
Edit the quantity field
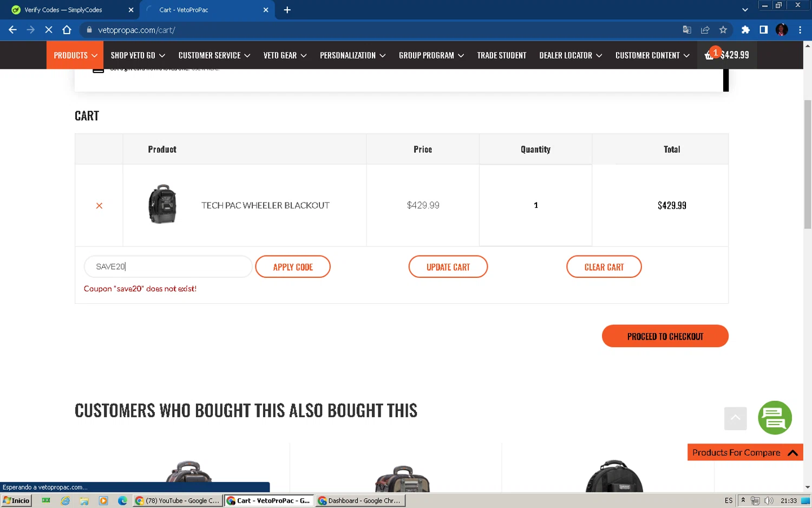point(535,205)
